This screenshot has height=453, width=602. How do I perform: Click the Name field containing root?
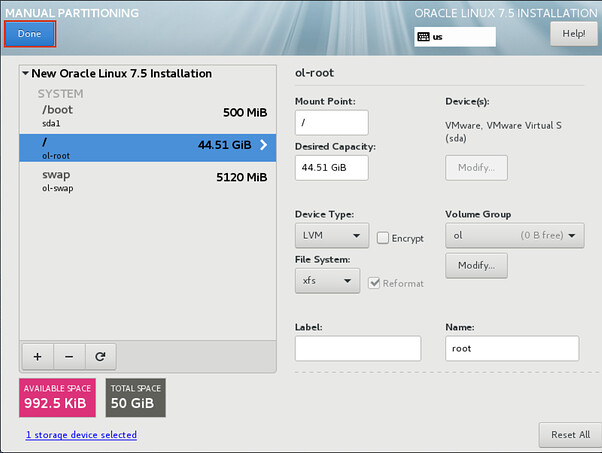(512, 348)
